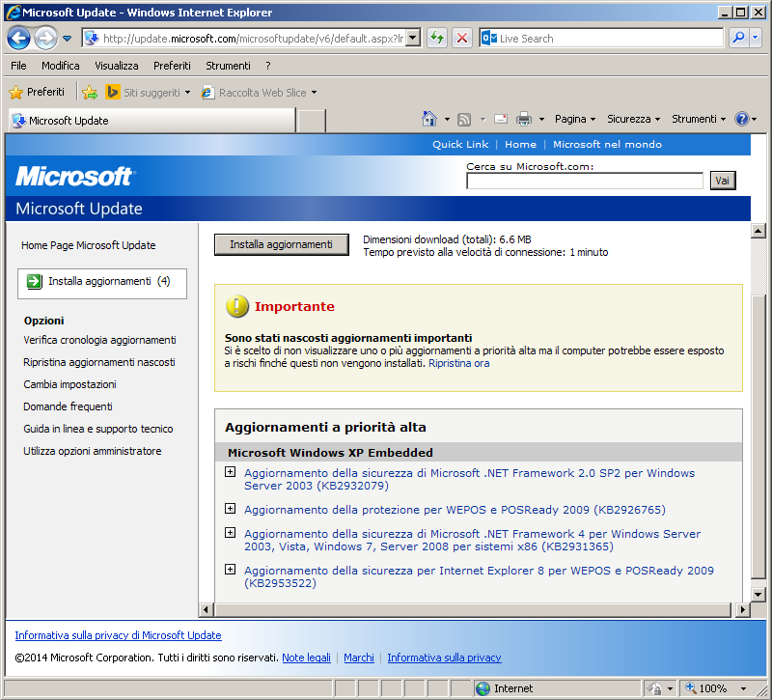Click the Home page icon in command bar

429,119
